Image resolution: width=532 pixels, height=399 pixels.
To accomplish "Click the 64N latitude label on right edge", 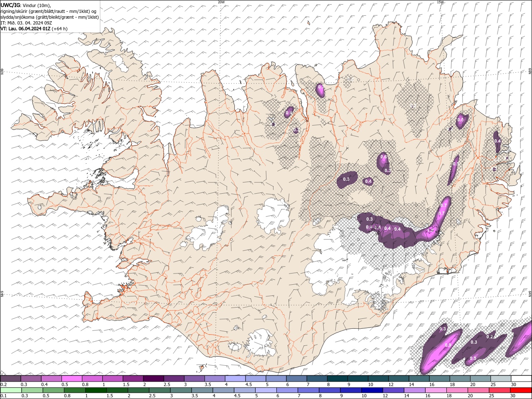I will pos(530,293).
